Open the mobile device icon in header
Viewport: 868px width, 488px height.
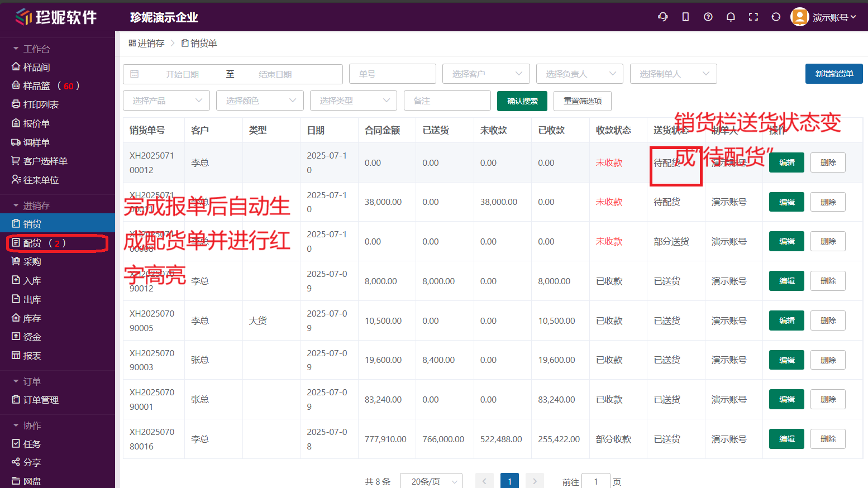685,17
